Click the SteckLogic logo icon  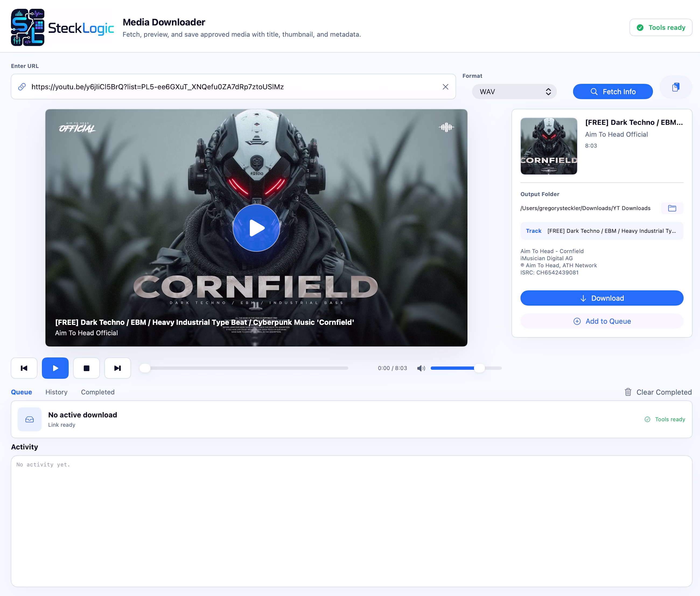click(x=28, y=27)
